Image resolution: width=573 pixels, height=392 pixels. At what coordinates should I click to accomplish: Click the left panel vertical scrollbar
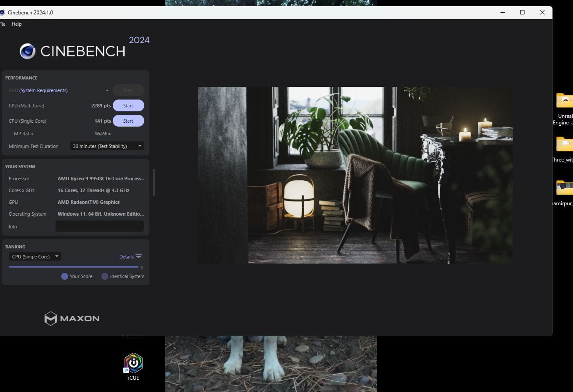pyautogui.click(x=154, y=183)
